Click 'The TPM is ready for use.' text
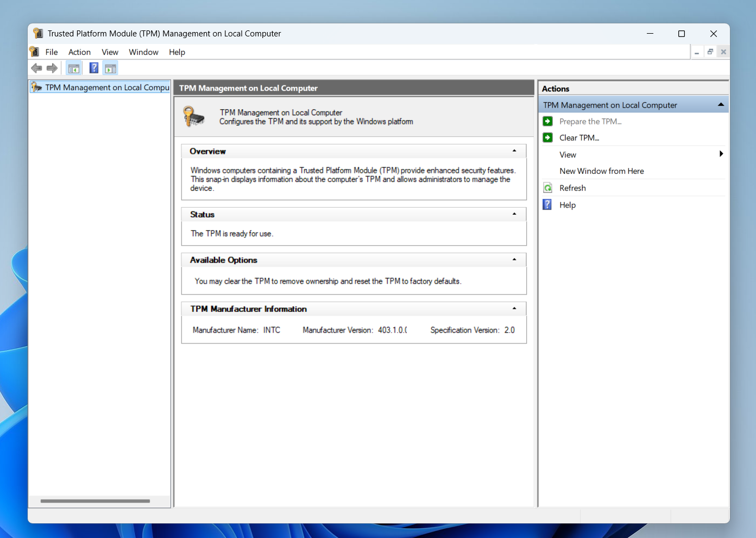The image size is (756, 538). point(232,234)
